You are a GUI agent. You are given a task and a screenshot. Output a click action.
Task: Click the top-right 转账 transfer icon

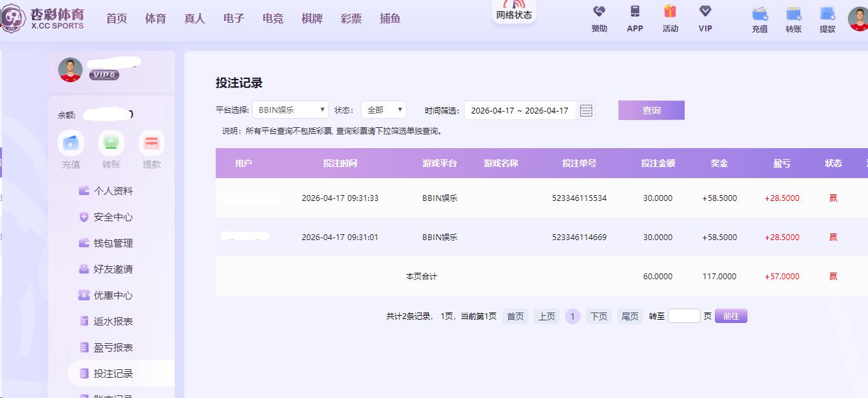tap(793, 13)
